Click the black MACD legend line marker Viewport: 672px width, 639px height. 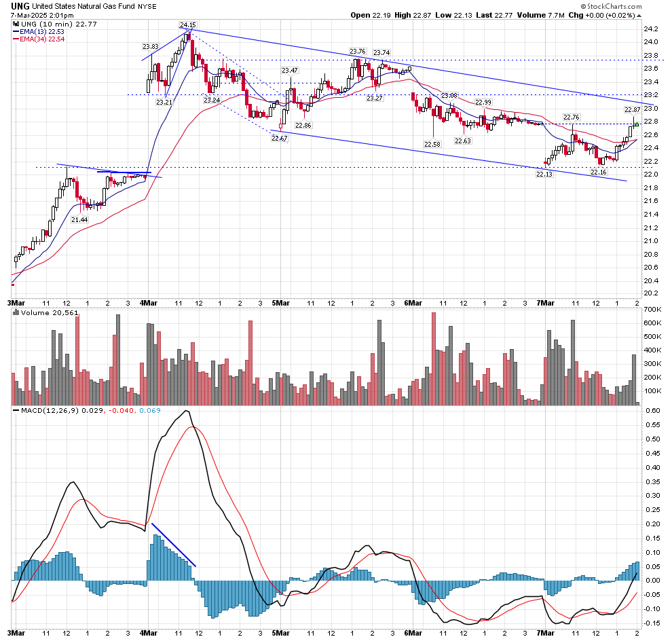(16, 412)
